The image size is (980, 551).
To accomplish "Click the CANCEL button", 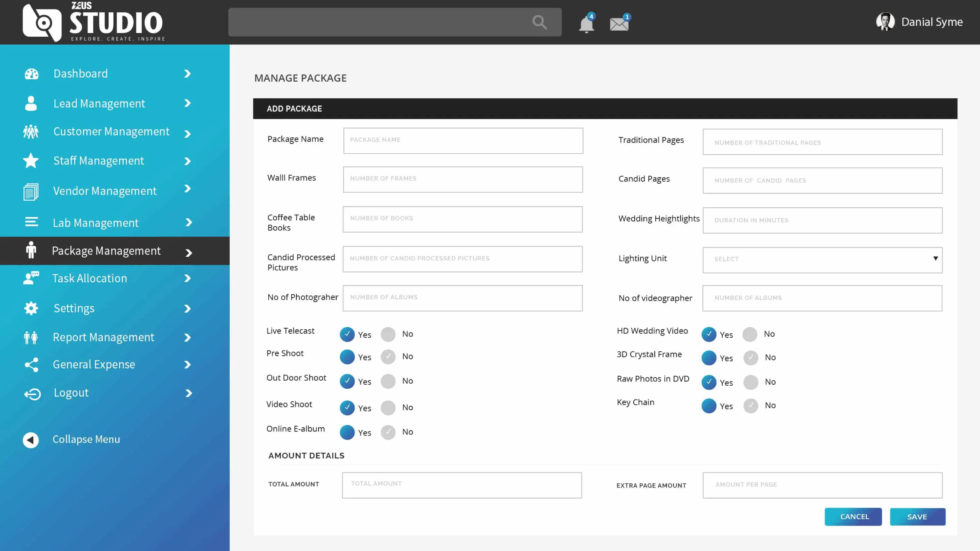I will (x=853, y=517).
